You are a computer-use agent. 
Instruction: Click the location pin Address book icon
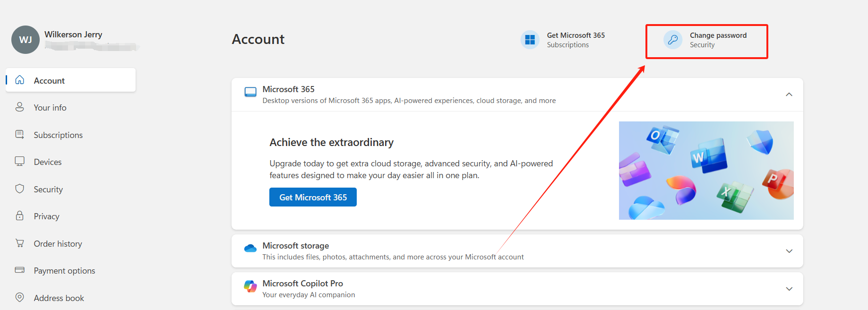click(x=19, y=297)
